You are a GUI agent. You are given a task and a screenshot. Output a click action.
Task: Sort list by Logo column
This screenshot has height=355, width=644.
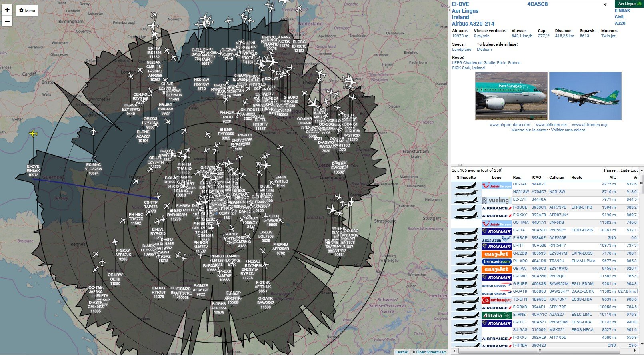tap(496, 177)
